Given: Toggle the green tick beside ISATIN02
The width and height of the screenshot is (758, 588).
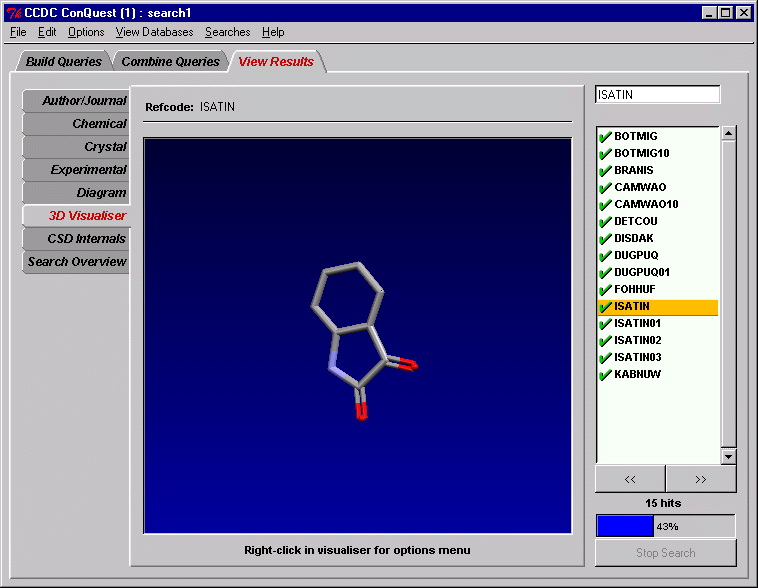Looking at the screenshot, I should [605, 341].
